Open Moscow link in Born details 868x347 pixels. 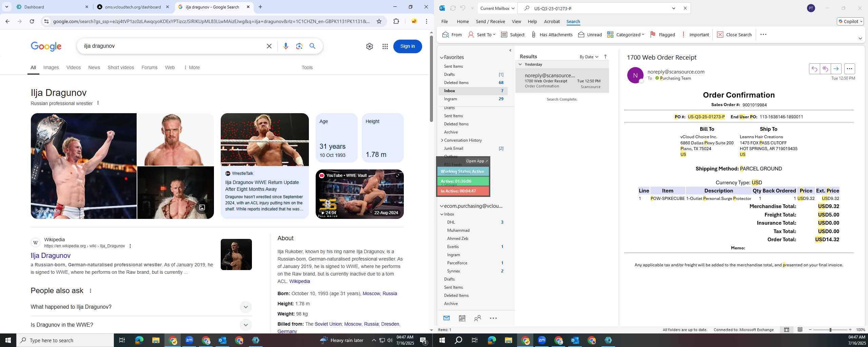coord(371,293)
